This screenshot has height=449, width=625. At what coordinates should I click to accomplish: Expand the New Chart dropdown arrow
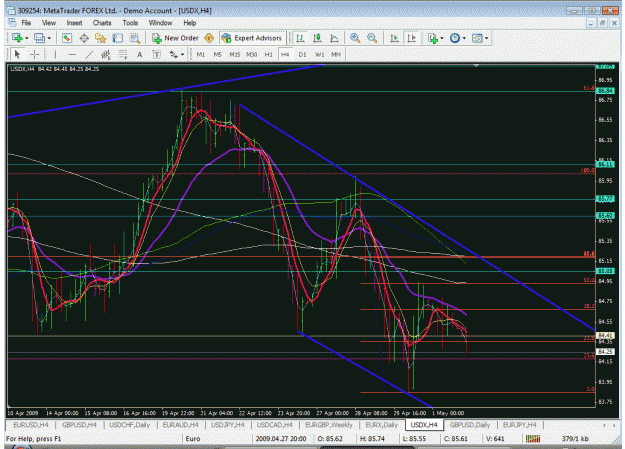coord(27,38)
